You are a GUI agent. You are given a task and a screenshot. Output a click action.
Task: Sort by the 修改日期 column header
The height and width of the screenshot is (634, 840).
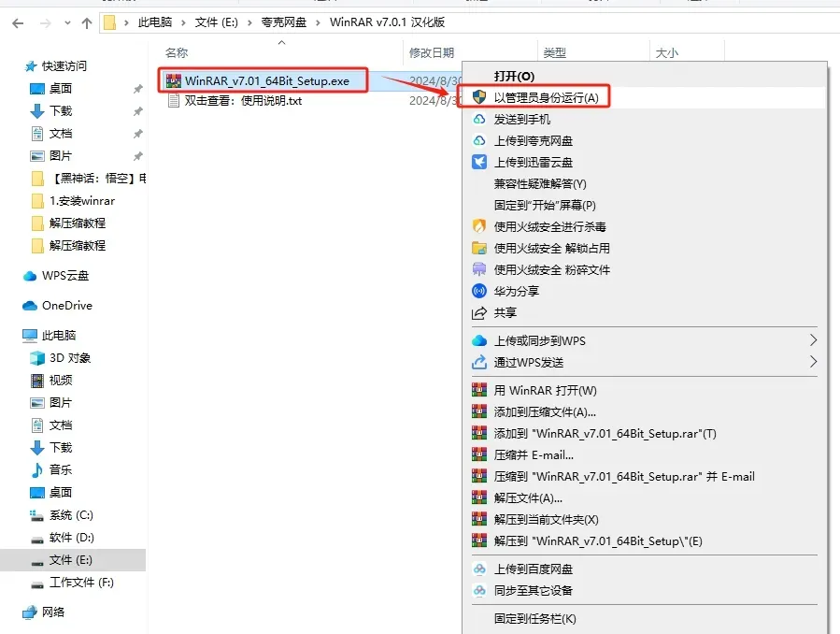click(x=432, y=52)
